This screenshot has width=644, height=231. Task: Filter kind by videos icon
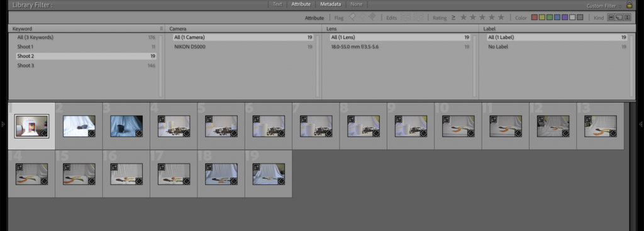[x=627, y=17]
